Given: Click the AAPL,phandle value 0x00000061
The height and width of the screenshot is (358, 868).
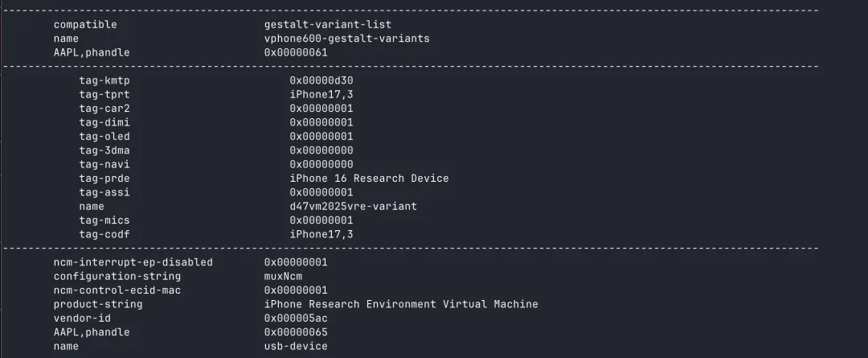Looking at the screenshot, I should tap(296, 52).
